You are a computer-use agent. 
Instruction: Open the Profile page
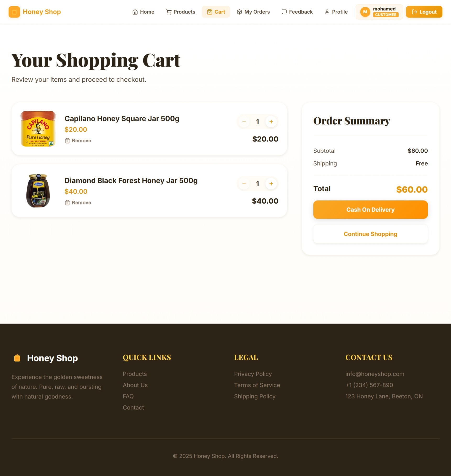pos(336,12)
